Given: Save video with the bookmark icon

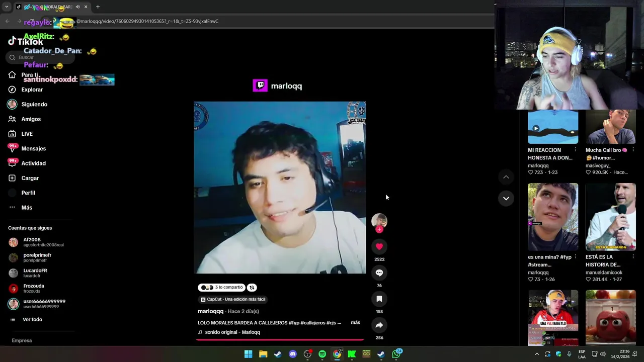Looking at the screenshot, I should click(379, 299).
